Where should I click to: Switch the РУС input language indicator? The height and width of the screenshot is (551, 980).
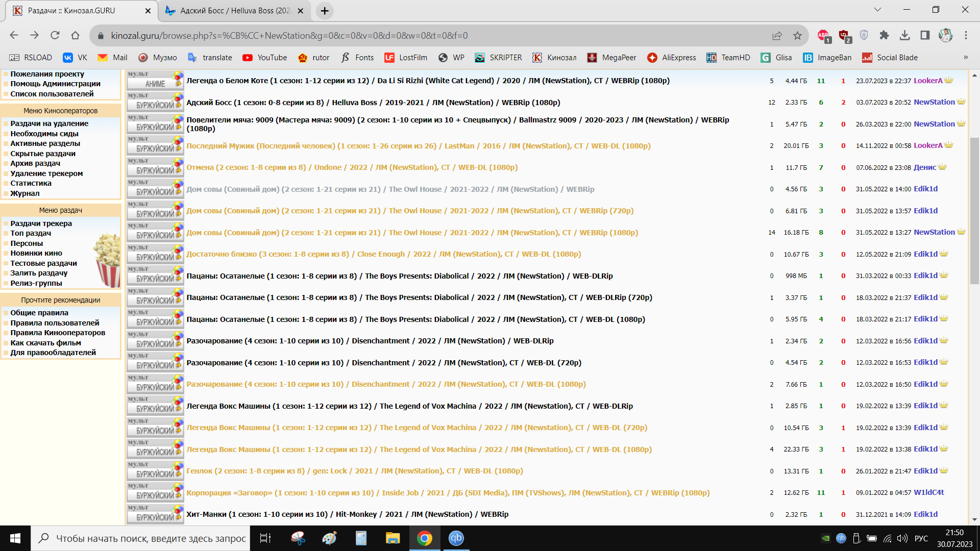tap(921, 538)
